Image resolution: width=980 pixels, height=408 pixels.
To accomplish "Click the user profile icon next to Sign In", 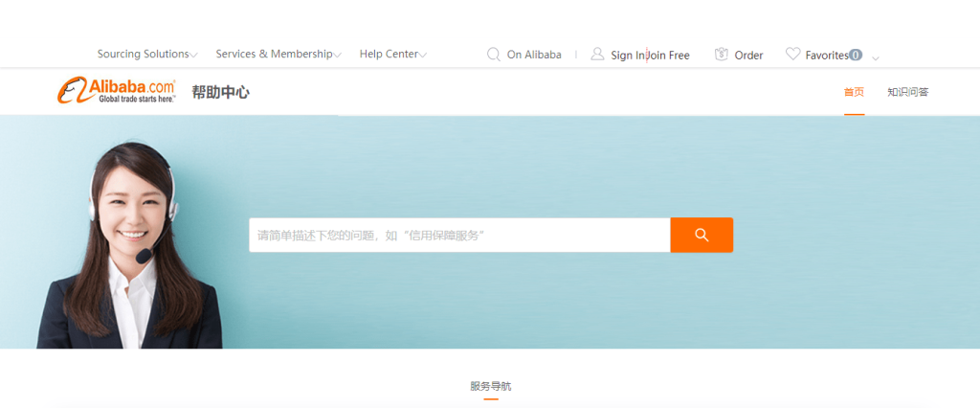I will pyautogui.click(x=597, y=54).
